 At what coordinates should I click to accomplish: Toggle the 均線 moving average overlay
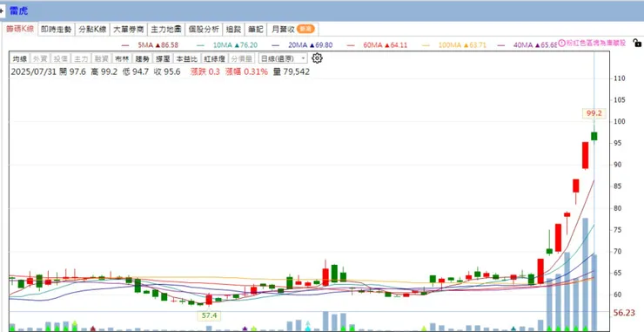tap(20, 58)
